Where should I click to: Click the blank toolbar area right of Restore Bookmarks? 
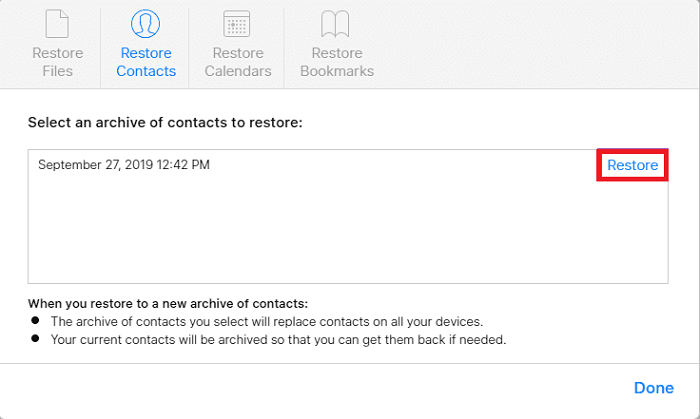point(540,45)
